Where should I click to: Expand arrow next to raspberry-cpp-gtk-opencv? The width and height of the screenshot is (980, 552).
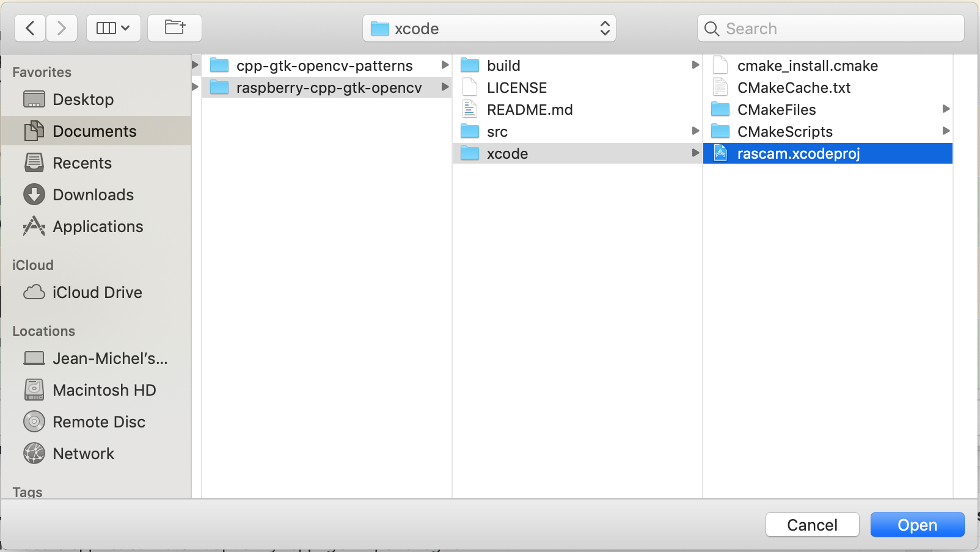pyautogui.click(x=445, y=87)
